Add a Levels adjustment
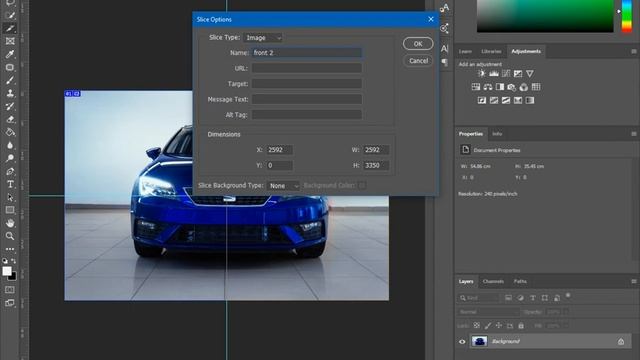 tap(494, 73)
